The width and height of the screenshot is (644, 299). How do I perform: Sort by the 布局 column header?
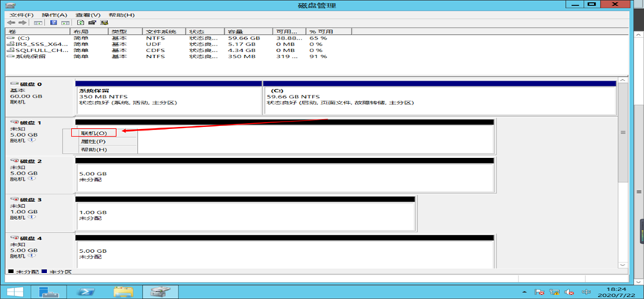pyautogui.click(x=89, y=31)
